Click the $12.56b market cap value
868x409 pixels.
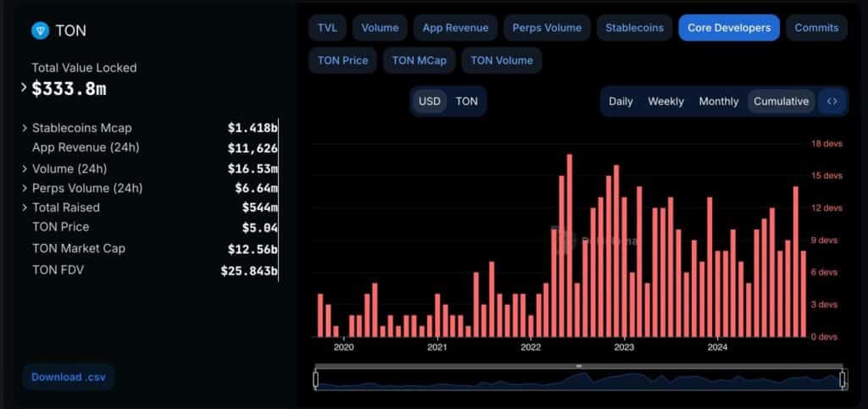pos(253,249)
